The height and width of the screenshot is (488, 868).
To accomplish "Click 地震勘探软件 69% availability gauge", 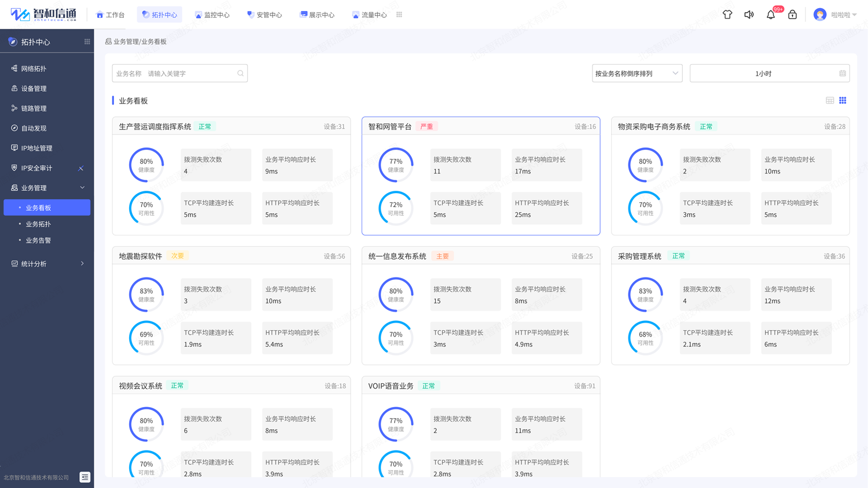I will tap(146, 338).
